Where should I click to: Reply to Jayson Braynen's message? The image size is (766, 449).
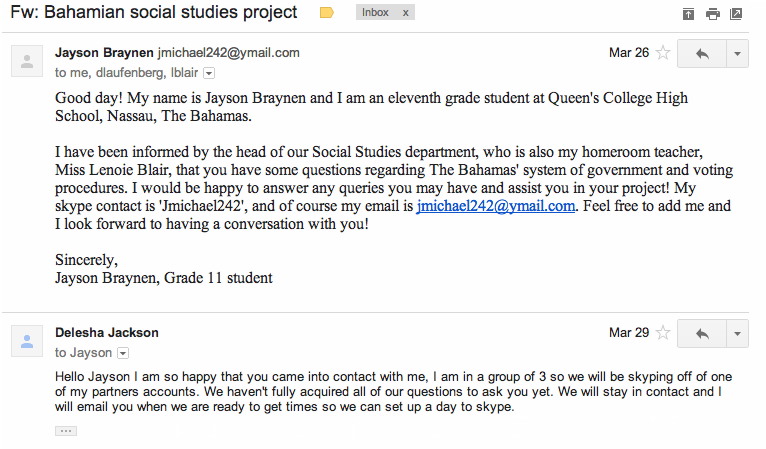pyautogui.click(x=702, y=53)
